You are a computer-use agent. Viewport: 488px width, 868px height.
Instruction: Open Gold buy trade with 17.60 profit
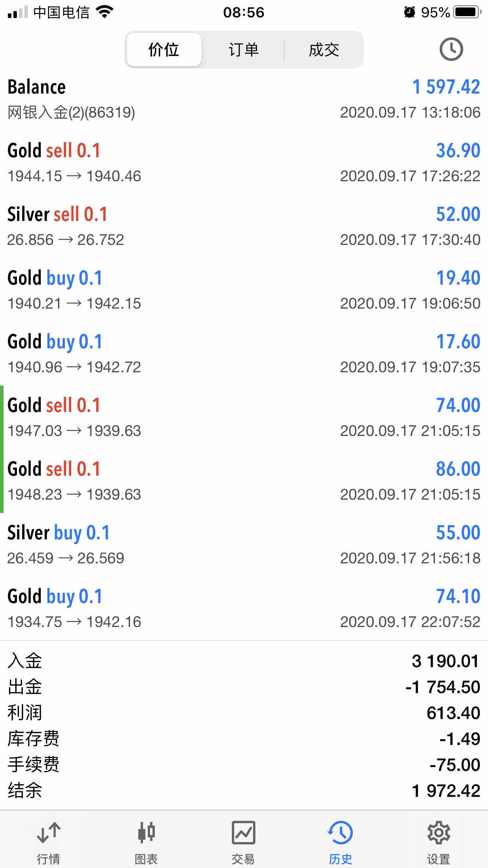pyautogui.click(x=244, y=354)
